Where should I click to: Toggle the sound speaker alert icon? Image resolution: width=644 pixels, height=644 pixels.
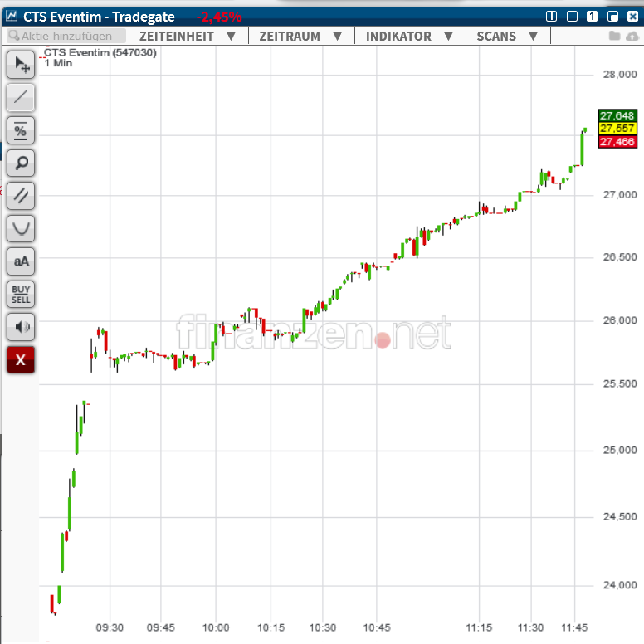coord(21,327)
